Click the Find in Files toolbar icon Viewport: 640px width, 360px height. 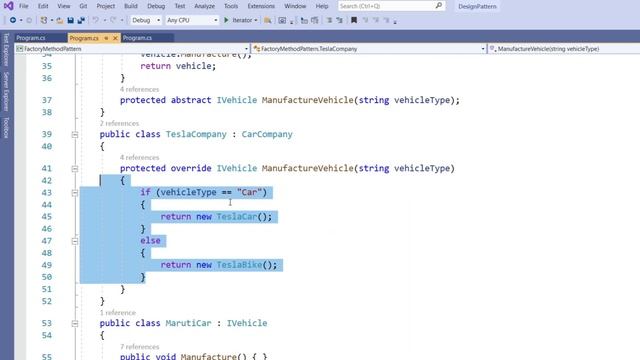(268, 20)
